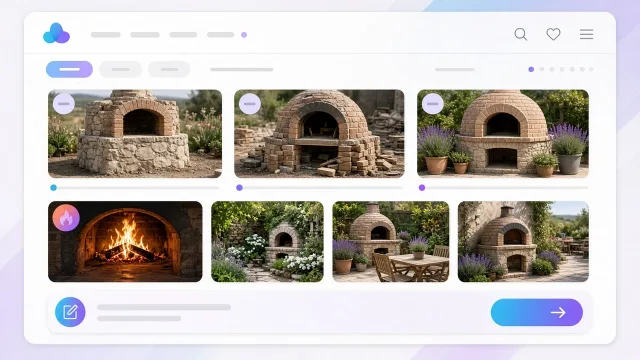Open the third header navigation item
The width and height of the screenshot is (640, 360).
pyautogui.click(x=183, y=35)
